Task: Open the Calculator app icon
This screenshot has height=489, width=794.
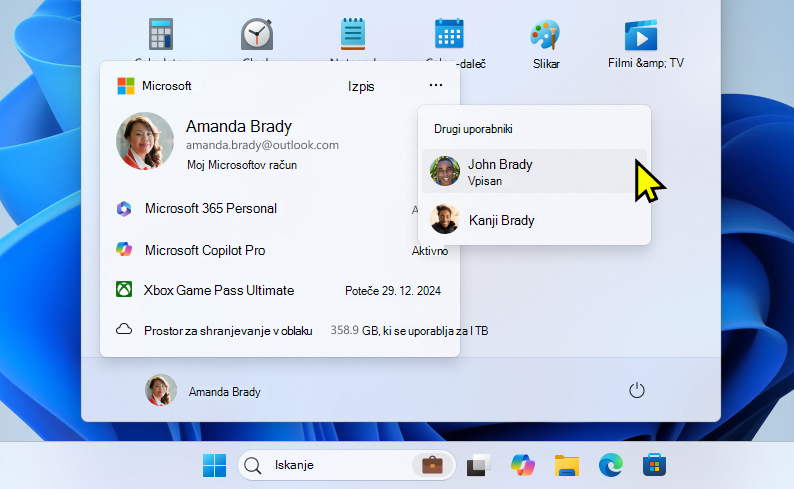Action: click(x=161, y=34)
